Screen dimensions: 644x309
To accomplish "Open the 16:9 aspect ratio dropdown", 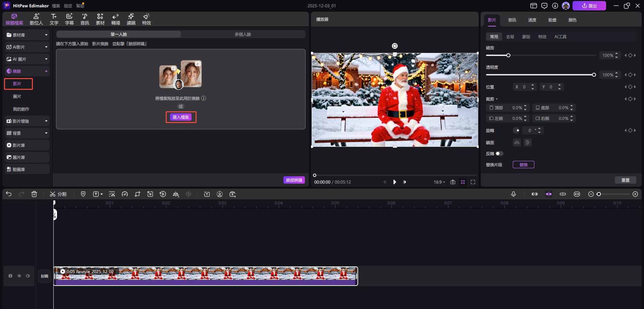I will [x=439, y=182].
